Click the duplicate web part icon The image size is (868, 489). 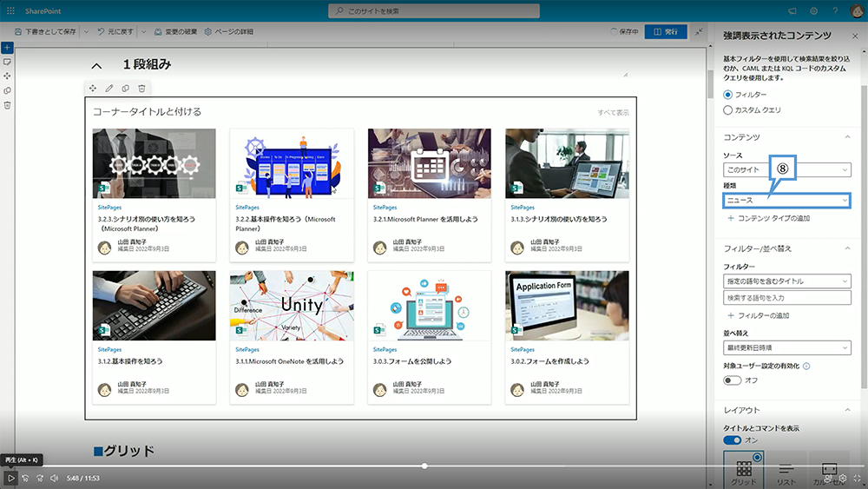pos(126,88)
